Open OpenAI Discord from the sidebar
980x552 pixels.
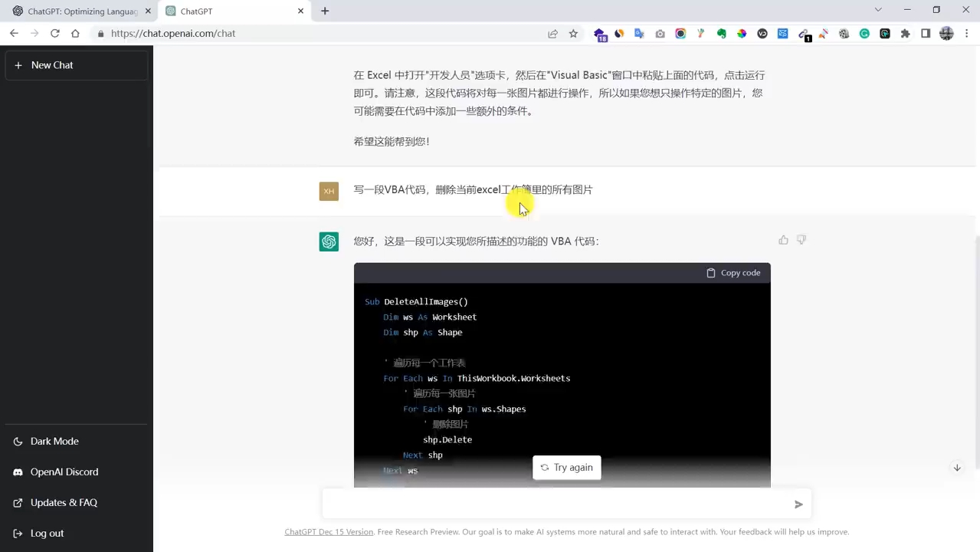(64, 472)
